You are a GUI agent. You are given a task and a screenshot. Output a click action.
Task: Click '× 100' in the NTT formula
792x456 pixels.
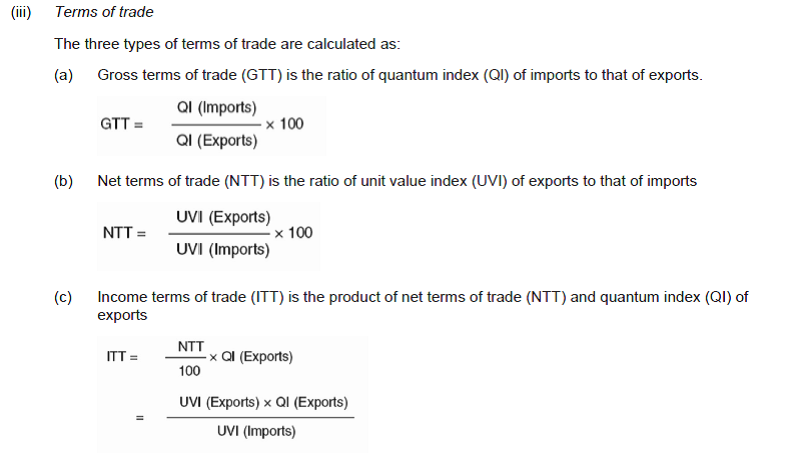tap(293, 233)
